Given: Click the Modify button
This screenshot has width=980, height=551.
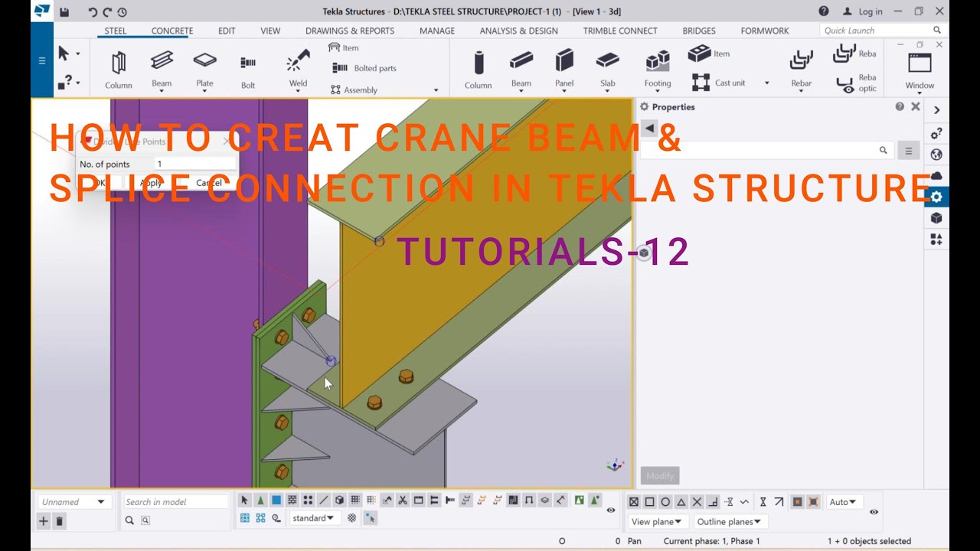Looking at the screenshot, I should pyautogui.click(x=660, y=476).
